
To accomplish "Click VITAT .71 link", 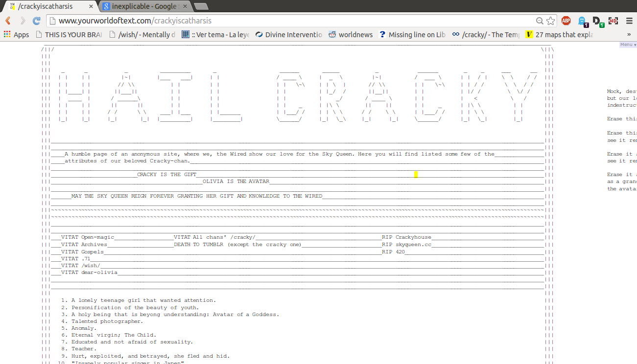I will [x=76, y=258].
